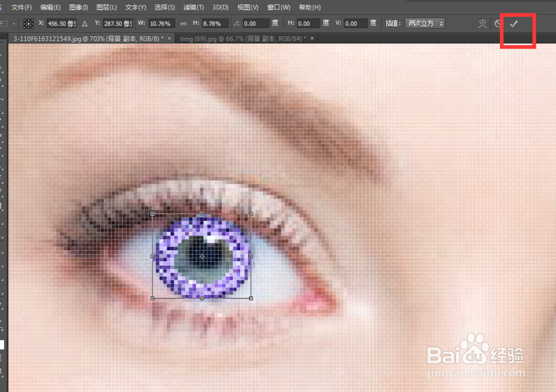Click the V vertical skew field
556x392 pixels.
pyautogui.click(x=356, y=24)
